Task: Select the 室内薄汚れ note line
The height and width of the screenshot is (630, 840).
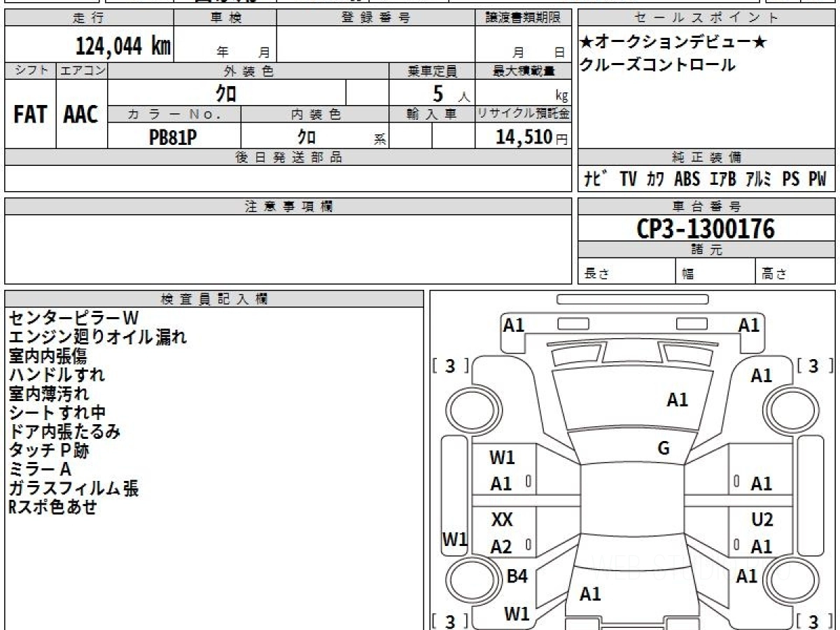Action: [x=48, y=394]
